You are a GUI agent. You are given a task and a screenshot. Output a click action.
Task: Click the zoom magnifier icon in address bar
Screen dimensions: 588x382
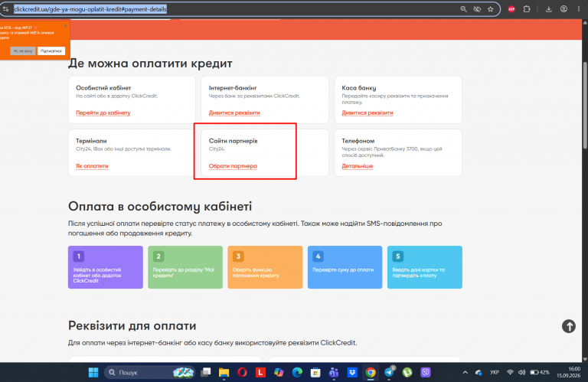pyautogui.click(x=463, y=9)
